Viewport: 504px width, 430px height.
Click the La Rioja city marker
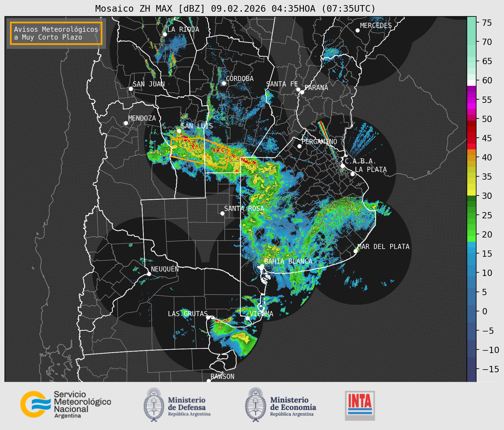click(165, 34)
